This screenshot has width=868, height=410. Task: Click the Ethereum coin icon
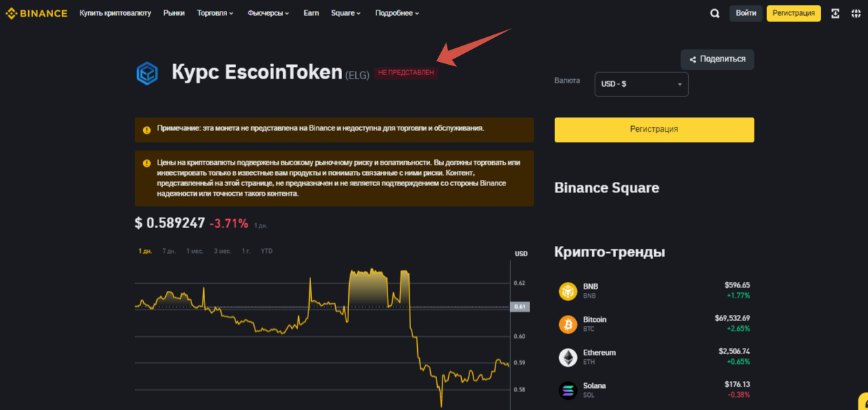[x=568, y=357]
